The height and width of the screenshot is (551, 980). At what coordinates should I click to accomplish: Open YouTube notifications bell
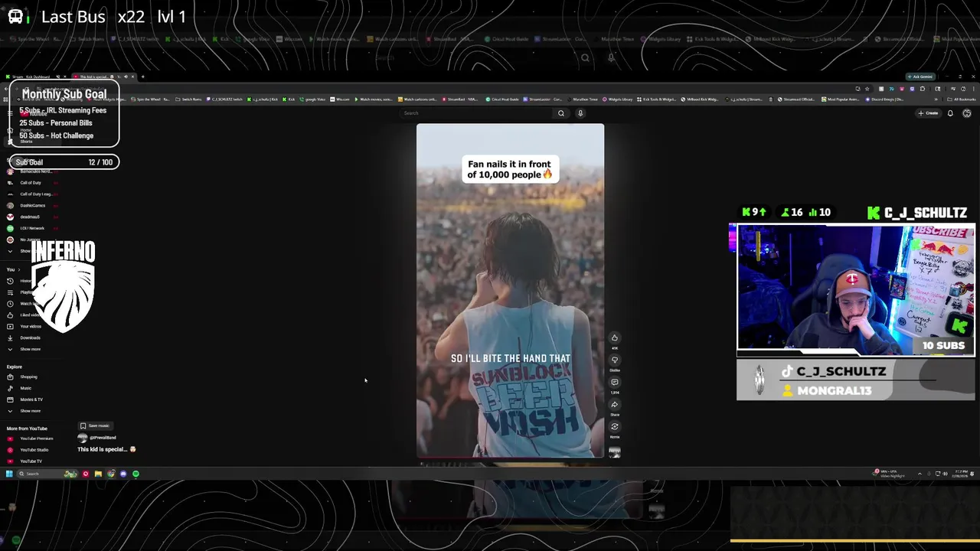click(950, 113)
